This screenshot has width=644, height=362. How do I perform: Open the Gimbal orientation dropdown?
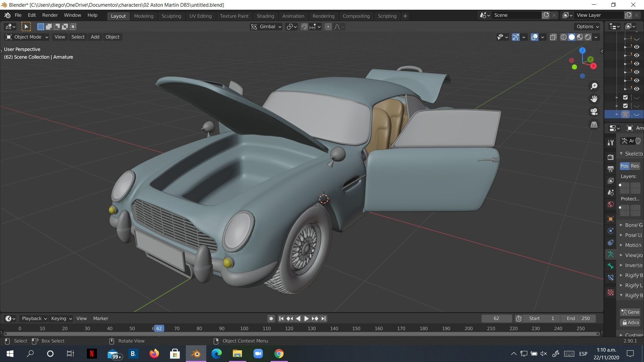point(266,27)
